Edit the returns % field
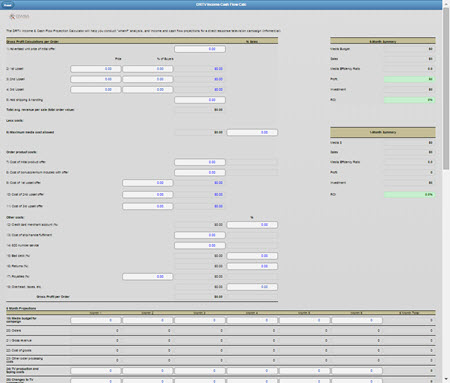Screen dimensions: 450x383 pos(252,266)
